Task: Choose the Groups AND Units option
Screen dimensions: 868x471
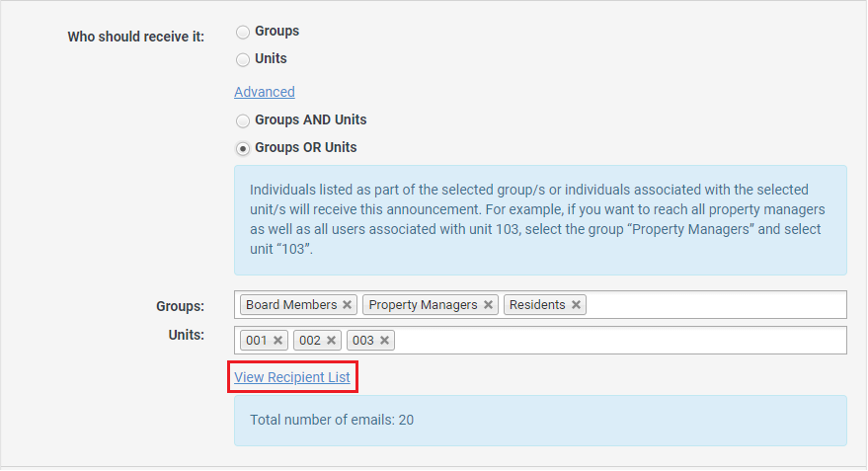Action: [243, 120]
